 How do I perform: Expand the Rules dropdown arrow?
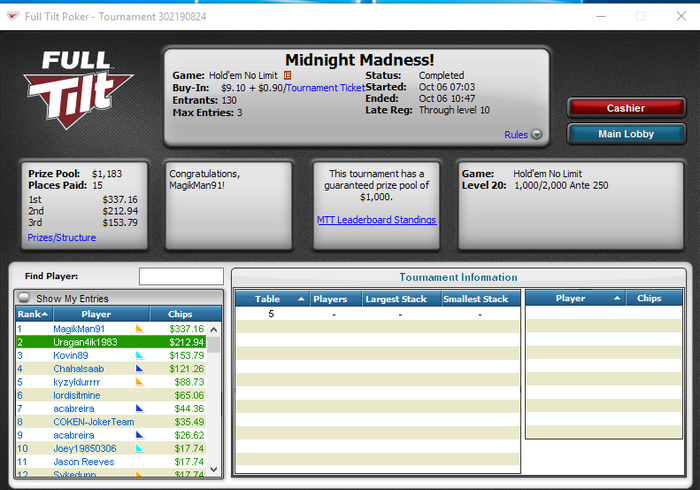537,134
